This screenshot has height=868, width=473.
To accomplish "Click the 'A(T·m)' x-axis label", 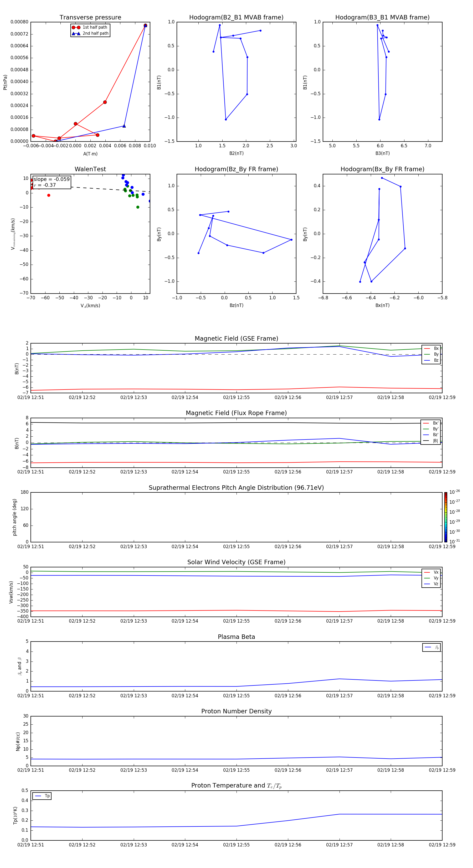I will point(90,154).
